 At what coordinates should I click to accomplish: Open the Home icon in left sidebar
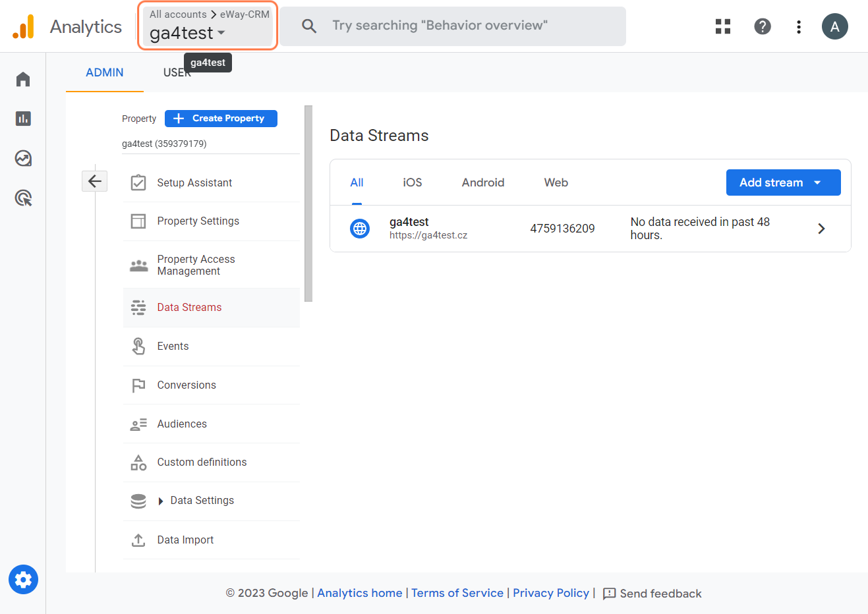[x=23, y=79]
